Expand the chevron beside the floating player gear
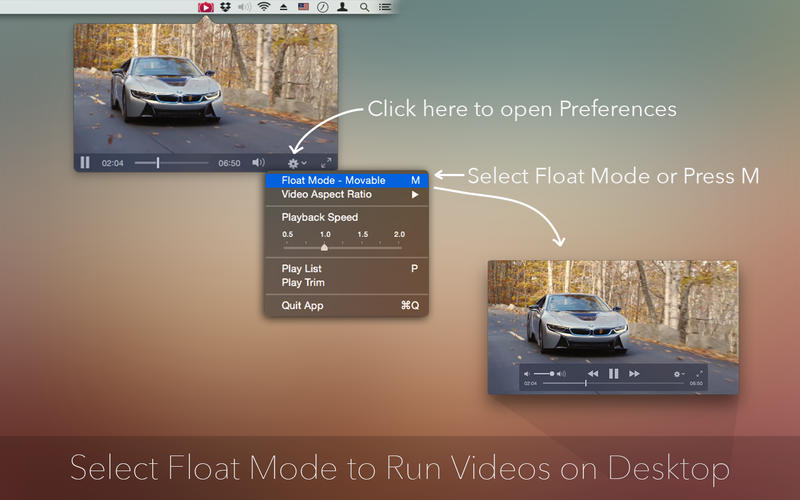This screenshot has height=500, width=800. pos(684,374)
